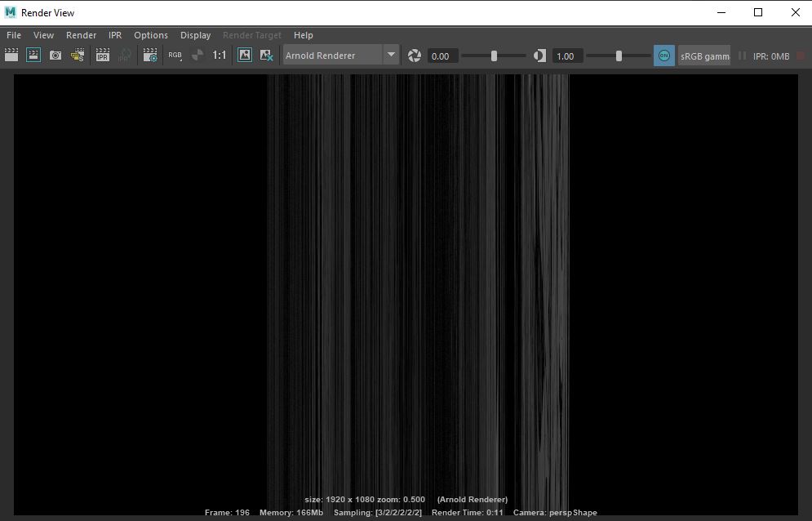The height and width of the screenshot is (521, 812).
Task: Open the Render menu
Action: [x=81, y=35]
